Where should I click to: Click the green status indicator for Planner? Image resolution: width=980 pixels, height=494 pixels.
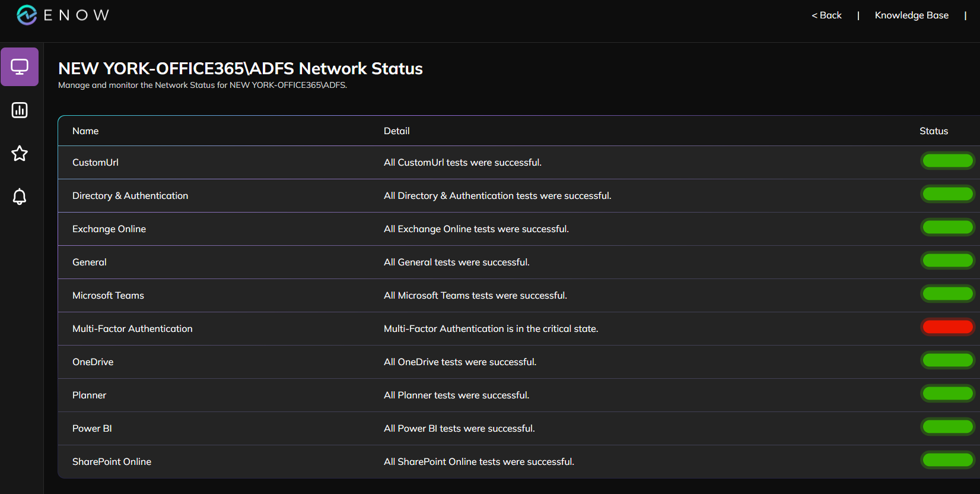pyautogui.click(x=947, y=394)
